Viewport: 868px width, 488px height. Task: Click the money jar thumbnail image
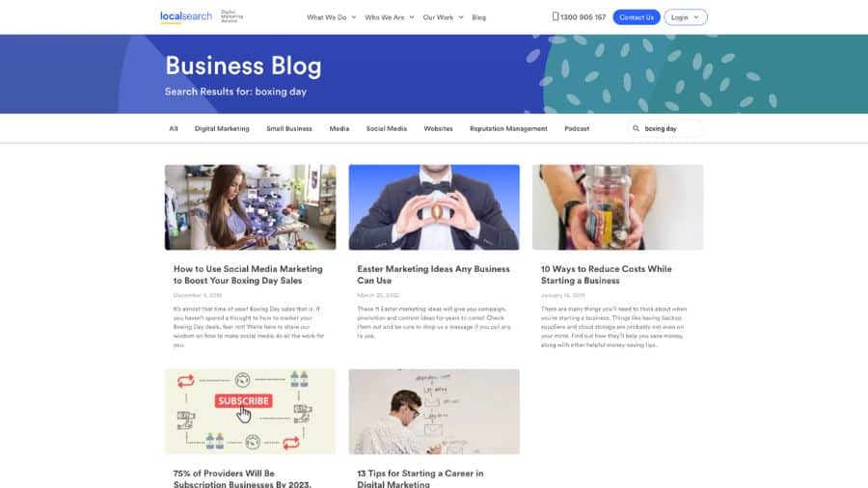pos(618,207)
